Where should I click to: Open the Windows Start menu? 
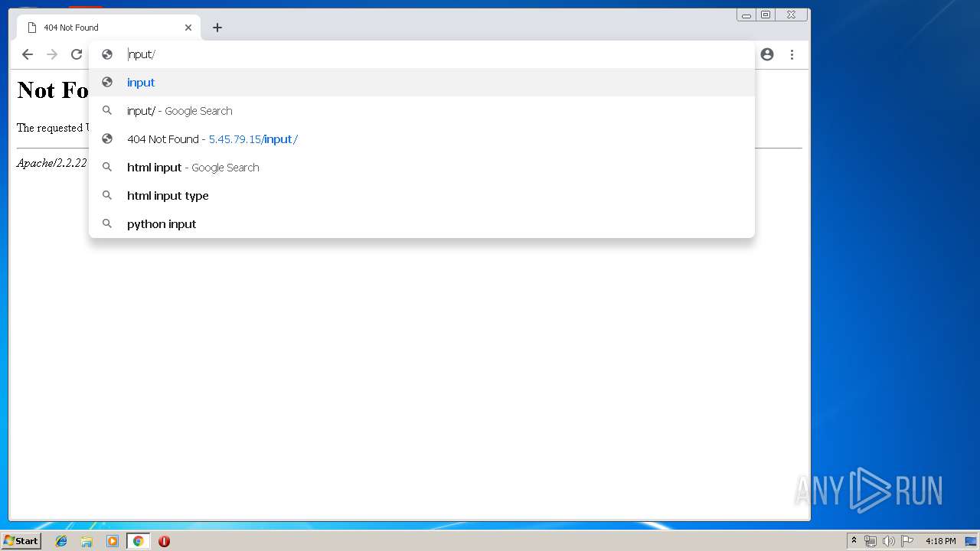(x=21, y=541)
